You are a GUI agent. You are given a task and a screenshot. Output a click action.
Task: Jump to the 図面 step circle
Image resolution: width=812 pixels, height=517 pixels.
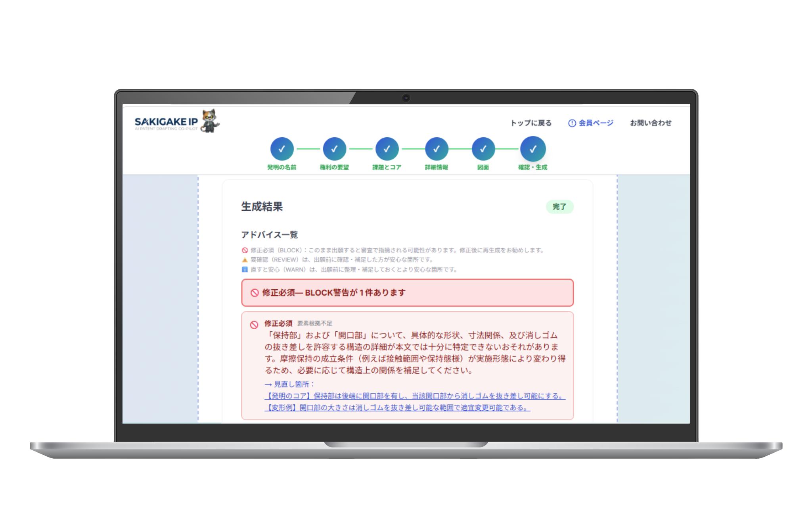click(483, 149)
